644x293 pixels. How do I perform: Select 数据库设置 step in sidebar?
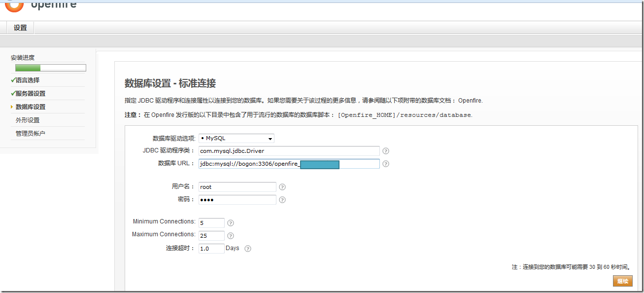(x=31, y=107)
